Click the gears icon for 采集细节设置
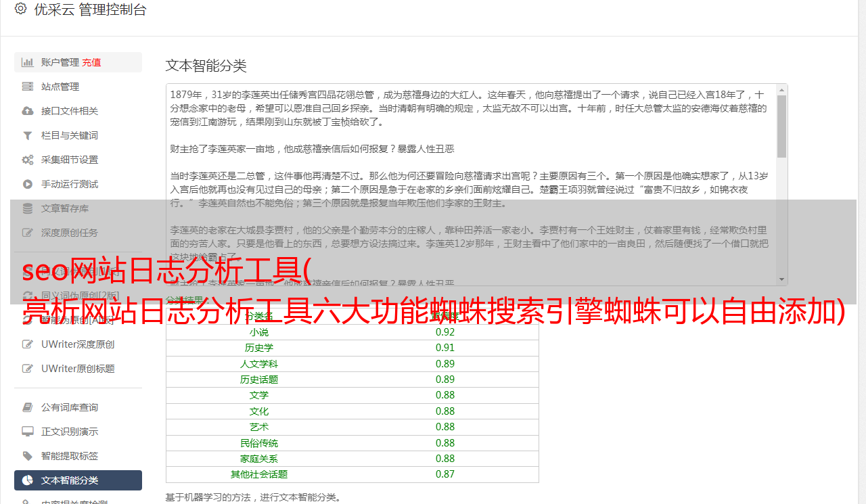Screen dimensions: 866x504 coord(28,160)
